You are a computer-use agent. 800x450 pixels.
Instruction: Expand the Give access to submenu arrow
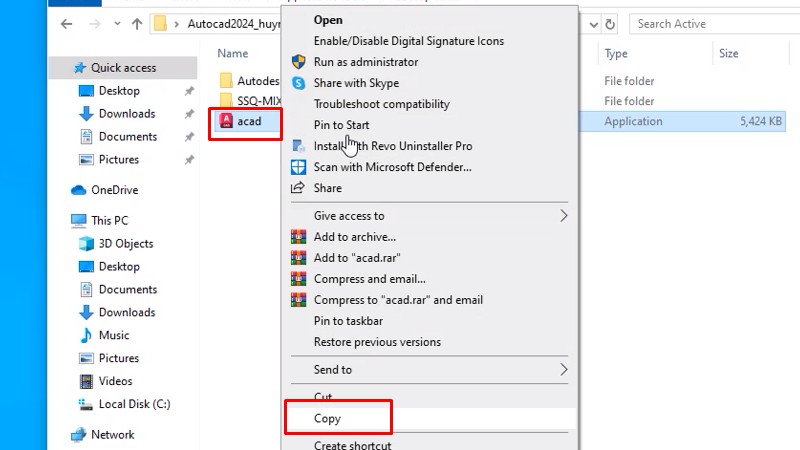[x=564, y=216]
